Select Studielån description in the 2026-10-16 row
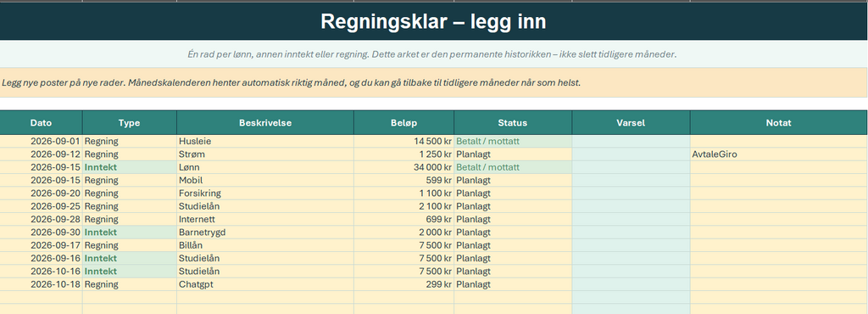This screenshot has width=868, height=314. (265, 272)
